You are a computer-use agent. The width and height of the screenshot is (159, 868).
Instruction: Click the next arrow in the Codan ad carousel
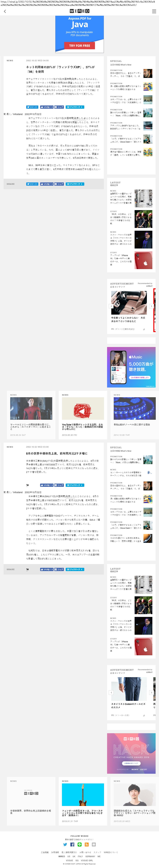(x=151, y=692)
